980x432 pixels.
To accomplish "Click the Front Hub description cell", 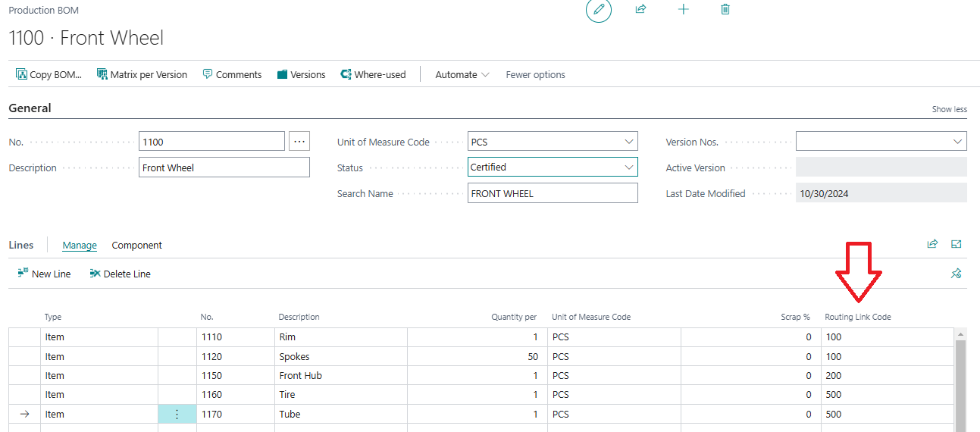I will 341,375.
